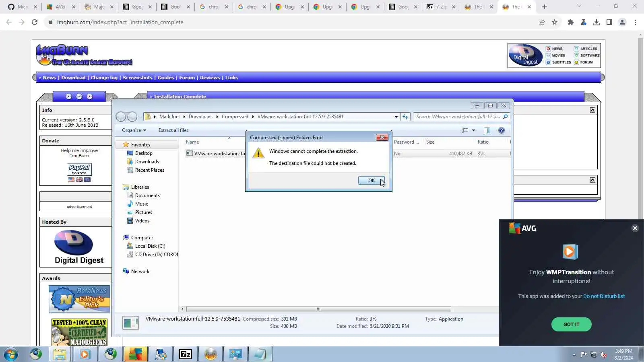Open a new Chrome tab

[545, 7]
